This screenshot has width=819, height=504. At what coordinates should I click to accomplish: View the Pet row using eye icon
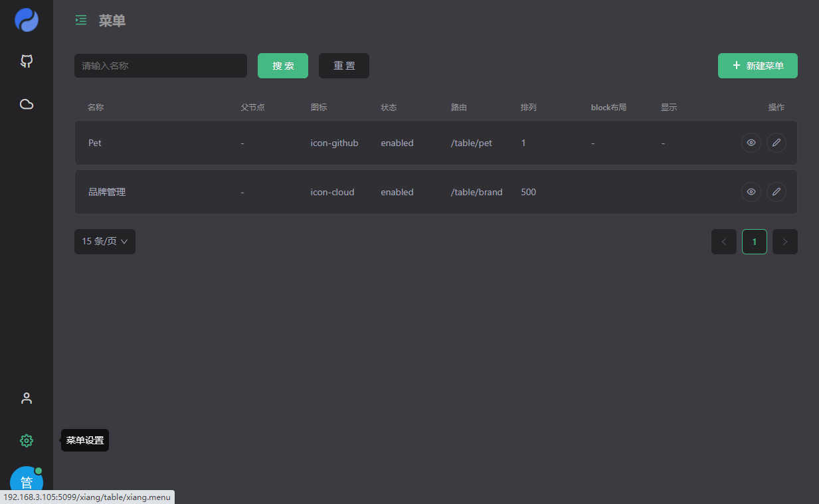pyautogui.click(x=751, y=143)
